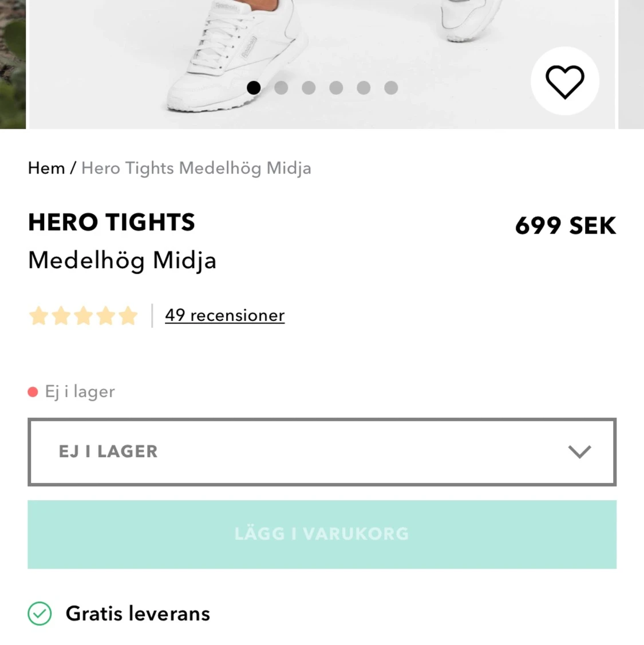Viewport: 644px width, 645px height.
Task: Show the last image via sixth dot
Action: click(x=391, y=88)
